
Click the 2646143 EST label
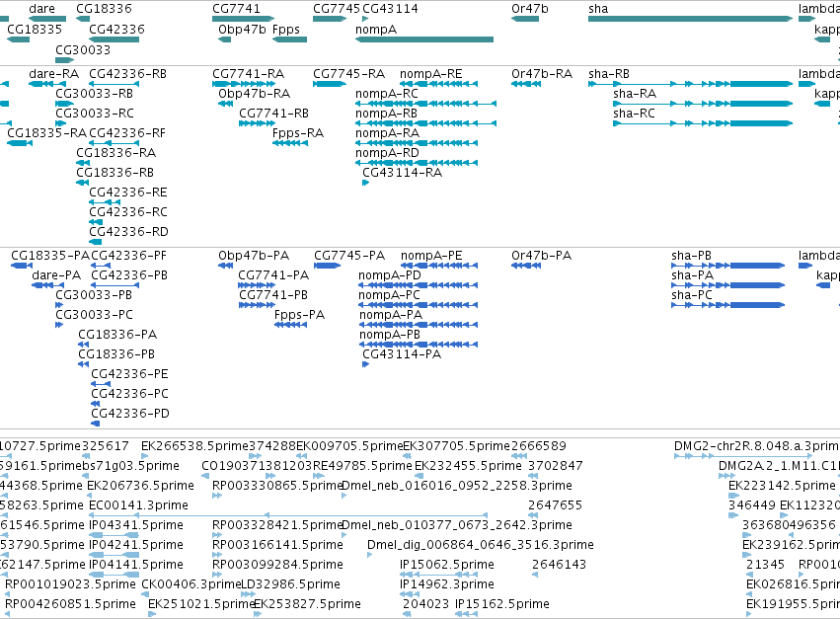[x=560, y=564]
